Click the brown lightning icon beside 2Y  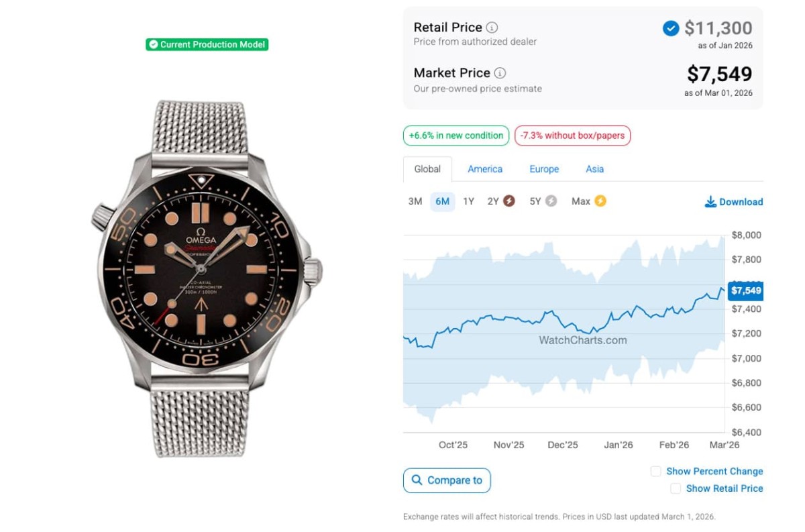tap(509, 201)
